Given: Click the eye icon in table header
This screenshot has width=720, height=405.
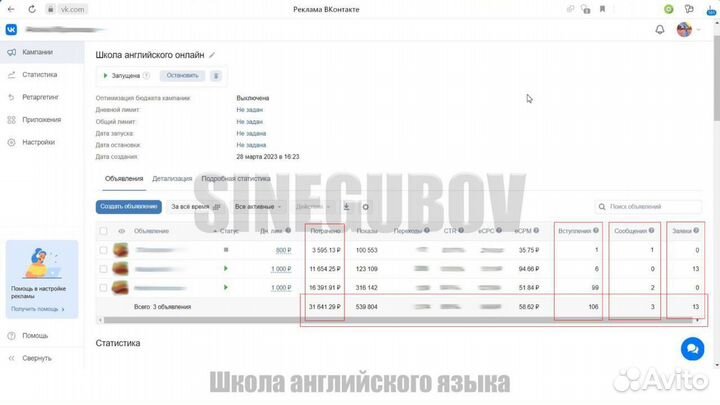Looking at the screenshot, I should point(121,231).
